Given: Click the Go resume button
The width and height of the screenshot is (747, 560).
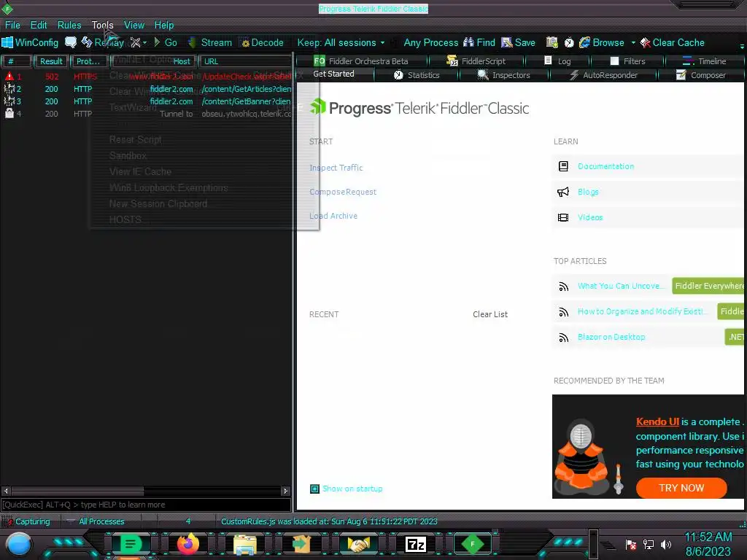Looking at the screenshot, I should pyautogui.click(x=166, y=42).
